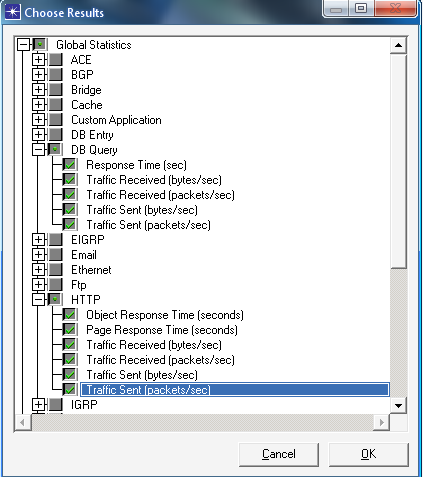Expand the Ethernet statistics node
Image resolution: width=423 pixels, height=477 pixels.
[x=38, y=270]
